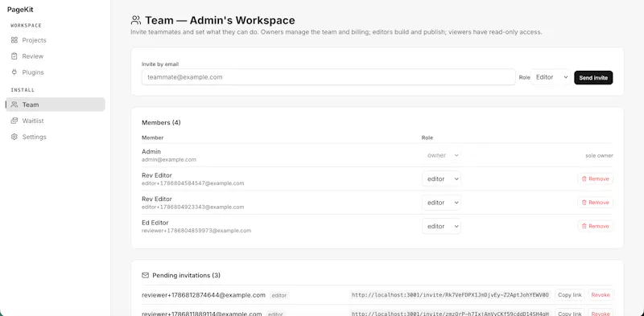Click the team icon beside the page heading

point(136,20)
